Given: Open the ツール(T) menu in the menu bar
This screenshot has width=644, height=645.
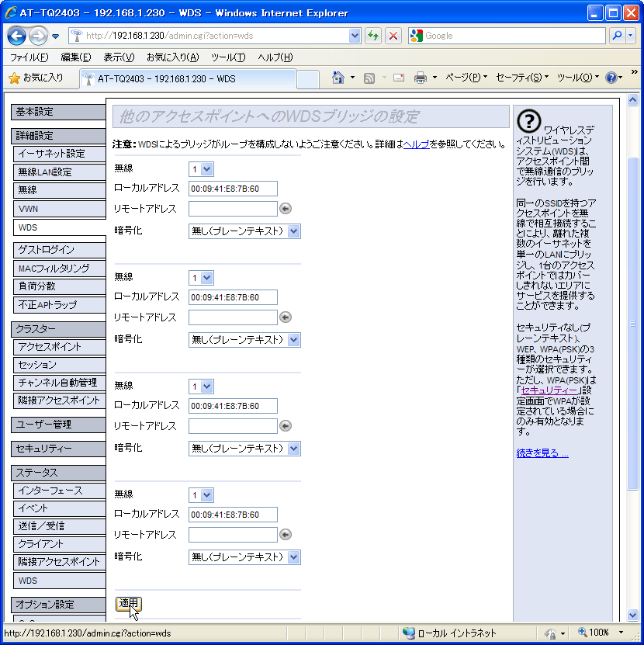Looking at the screenshot, I should point(228,57).
